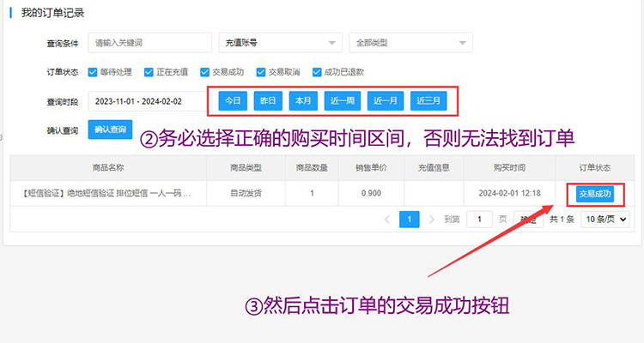This screenshot has width=644, height=343.
Task: Select the 本月 time range
Action: tap(303, 100)
